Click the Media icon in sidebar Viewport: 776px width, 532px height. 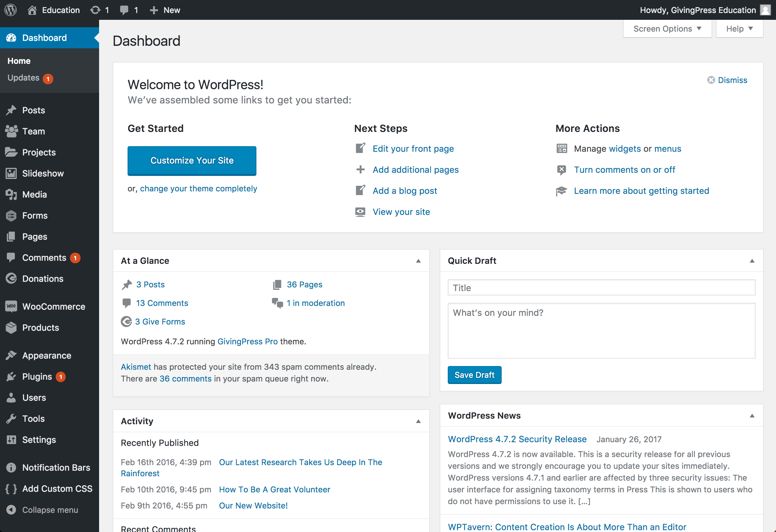click(11, 194)
